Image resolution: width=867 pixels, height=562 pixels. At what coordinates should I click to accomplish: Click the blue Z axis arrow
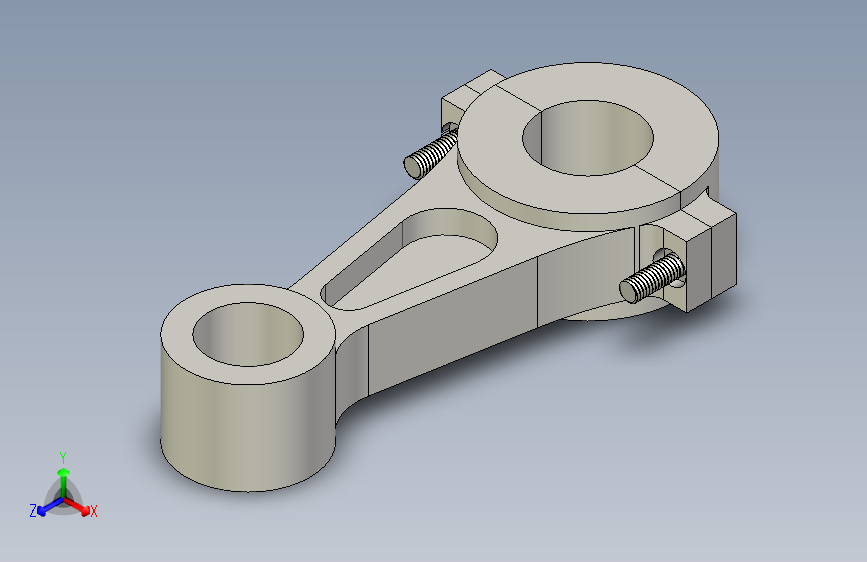50,507
